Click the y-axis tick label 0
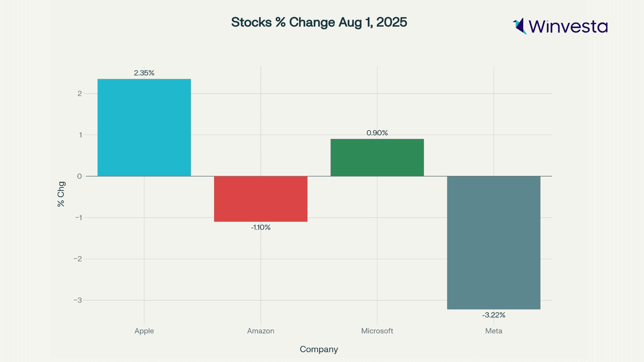This screenshot has width=644, height=362. pos(80,176)
